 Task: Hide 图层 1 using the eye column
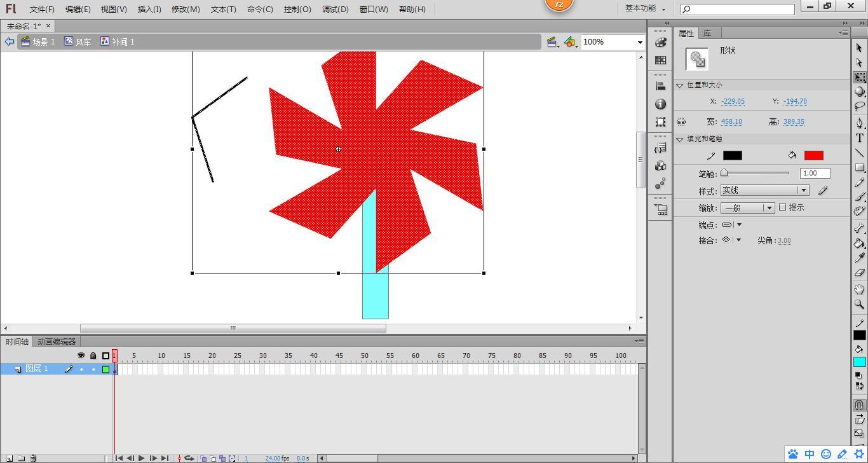coord(81,368)
